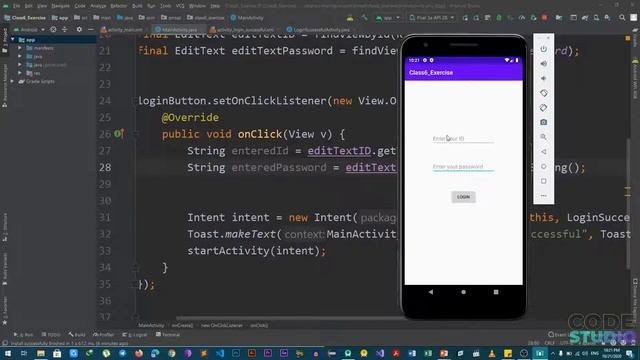Screen dimensions: 640x360
Task: Collapse the app module tree node
Action: coord(13,40)
